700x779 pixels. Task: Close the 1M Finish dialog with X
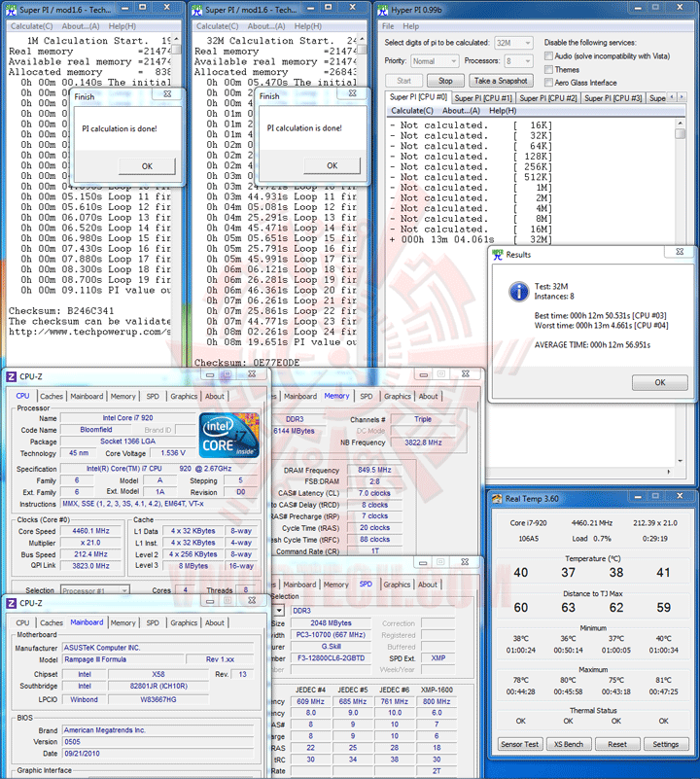pos(167,94)
